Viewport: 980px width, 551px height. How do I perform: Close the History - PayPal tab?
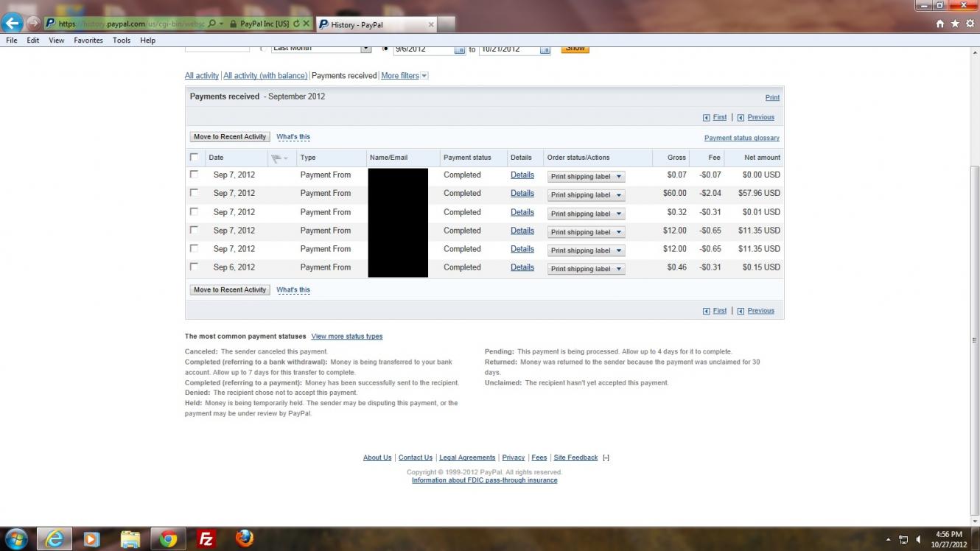[x=431, y=24]
